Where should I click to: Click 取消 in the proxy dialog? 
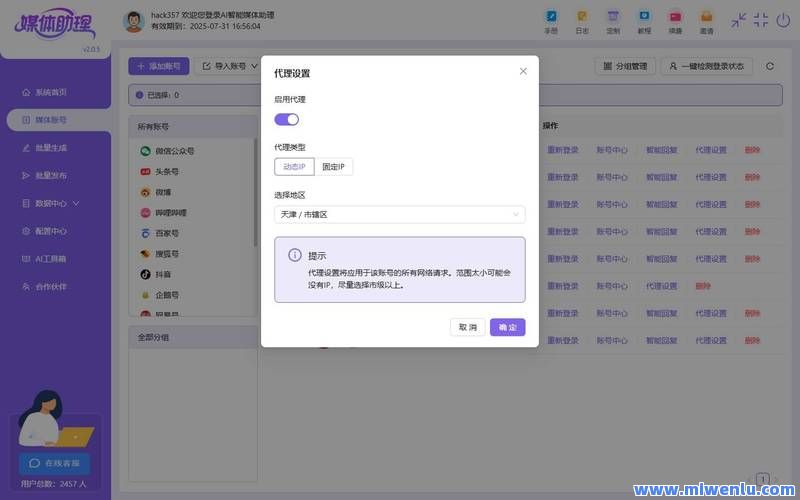tap(467, 328)
